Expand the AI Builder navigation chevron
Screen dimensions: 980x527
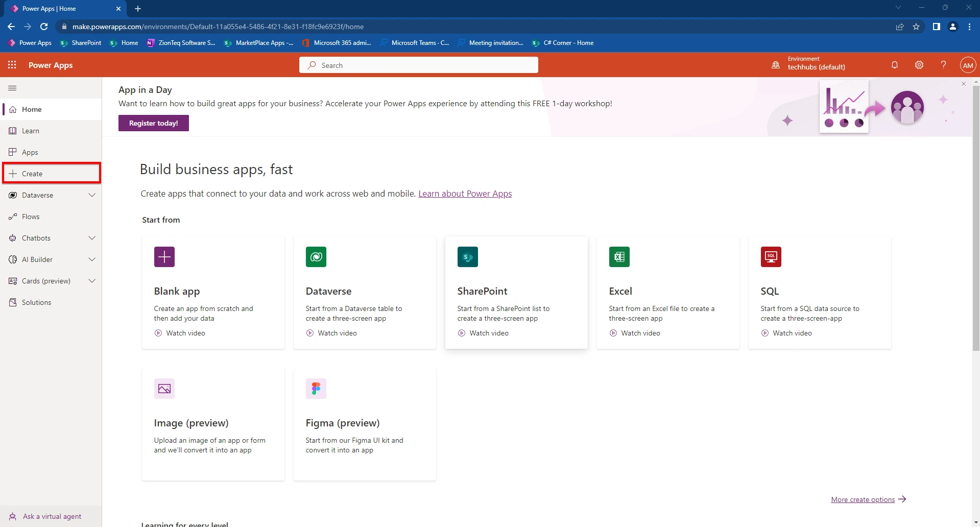[92, 259]
